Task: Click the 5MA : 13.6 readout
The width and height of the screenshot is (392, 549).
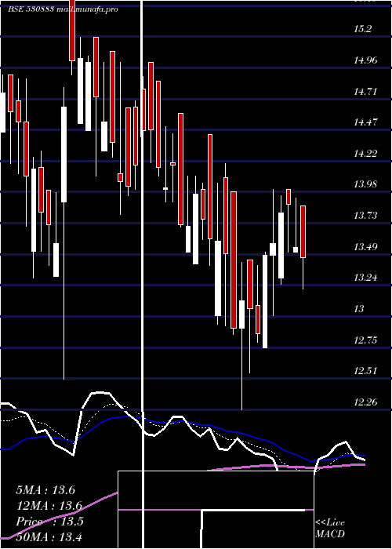Action: point(45,490)
